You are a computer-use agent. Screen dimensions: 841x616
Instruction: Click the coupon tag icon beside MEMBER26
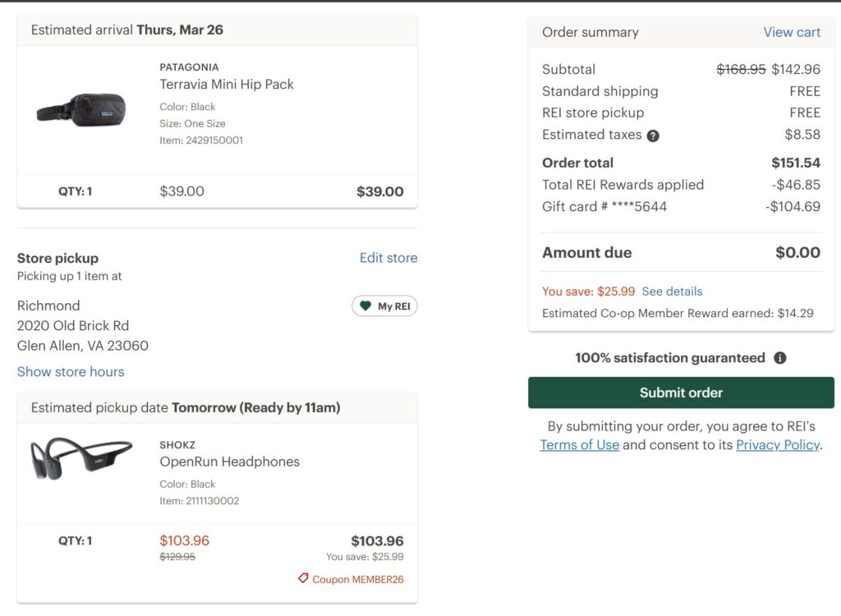tap(304, 579)
